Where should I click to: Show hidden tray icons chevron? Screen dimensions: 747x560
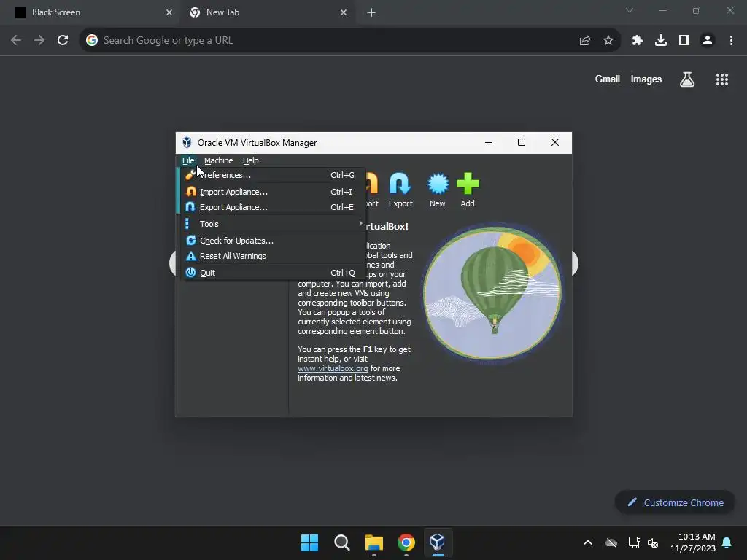(588, 542)
